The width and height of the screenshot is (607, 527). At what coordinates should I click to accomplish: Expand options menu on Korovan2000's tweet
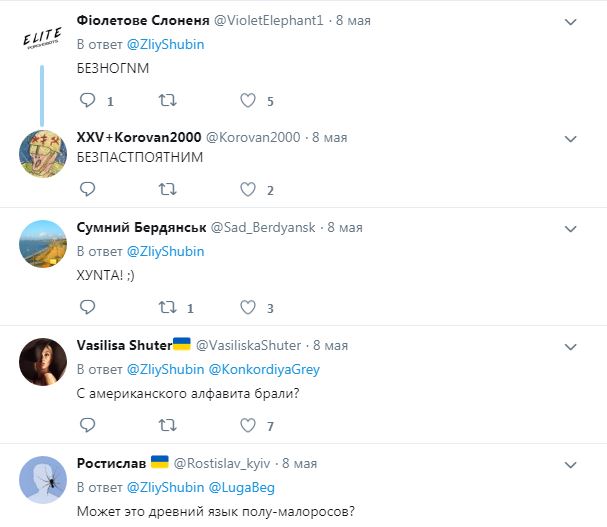pos(570,137)
